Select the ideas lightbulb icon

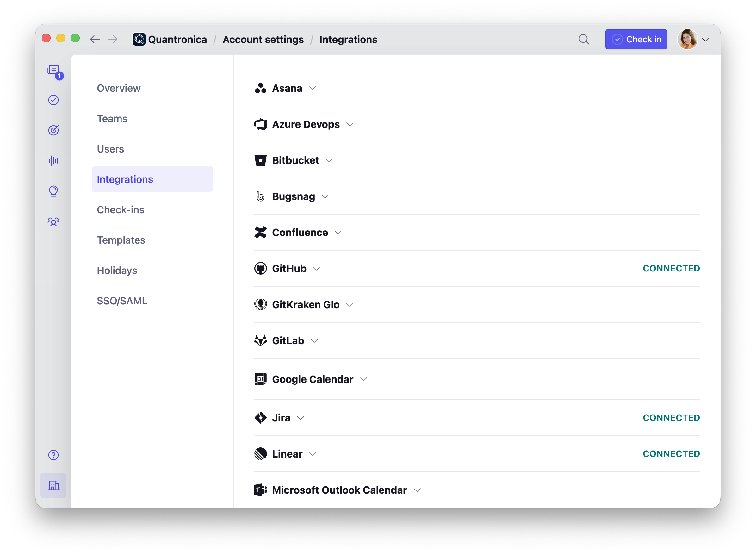53,191
